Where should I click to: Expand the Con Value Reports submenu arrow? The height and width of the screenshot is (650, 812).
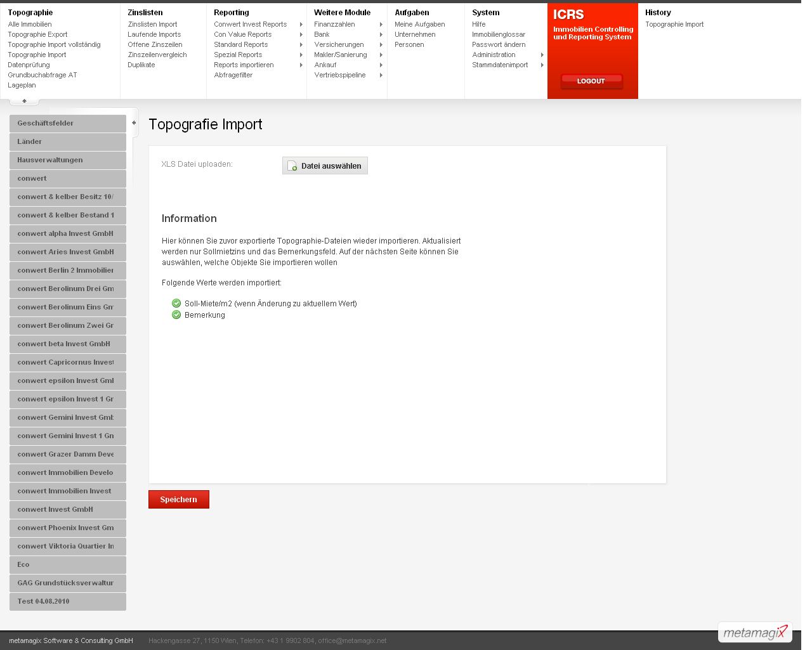pos(301,35)
